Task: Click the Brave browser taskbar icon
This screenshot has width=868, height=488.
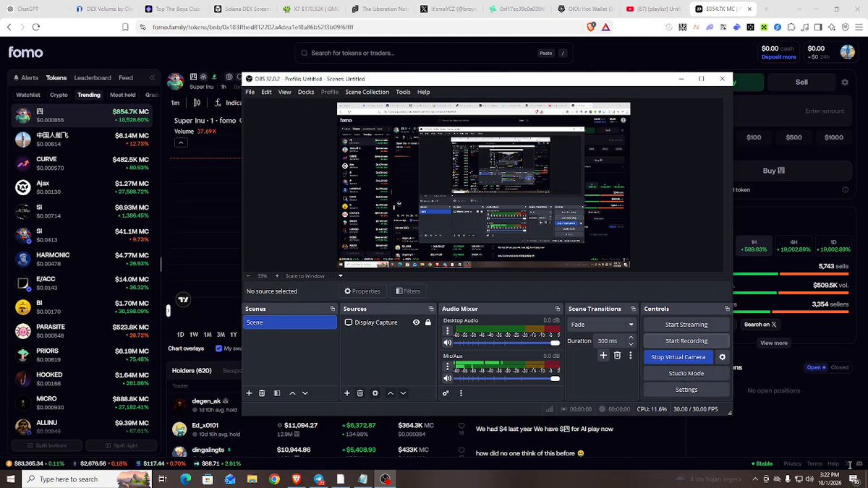Action: [x=297, y=479]
